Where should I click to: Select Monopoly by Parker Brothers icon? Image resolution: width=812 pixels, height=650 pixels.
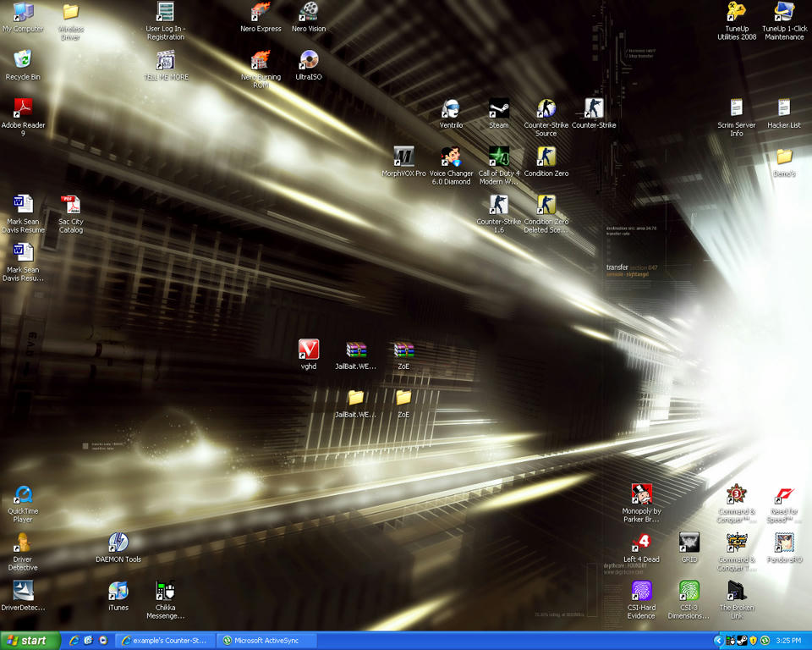[641, 504]
